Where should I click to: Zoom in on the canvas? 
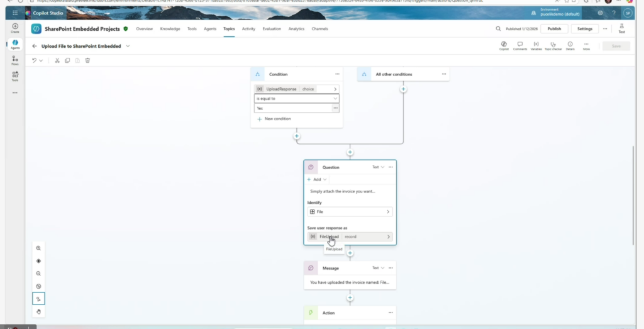point(38,248)
